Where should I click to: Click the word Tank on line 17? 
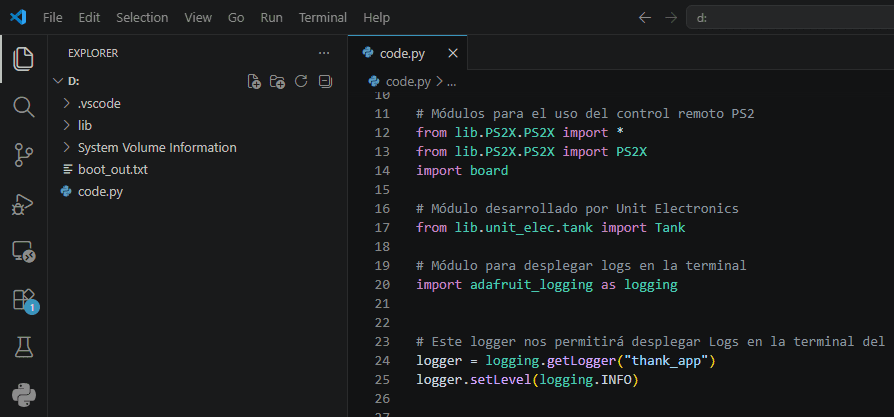coord(670,228)
